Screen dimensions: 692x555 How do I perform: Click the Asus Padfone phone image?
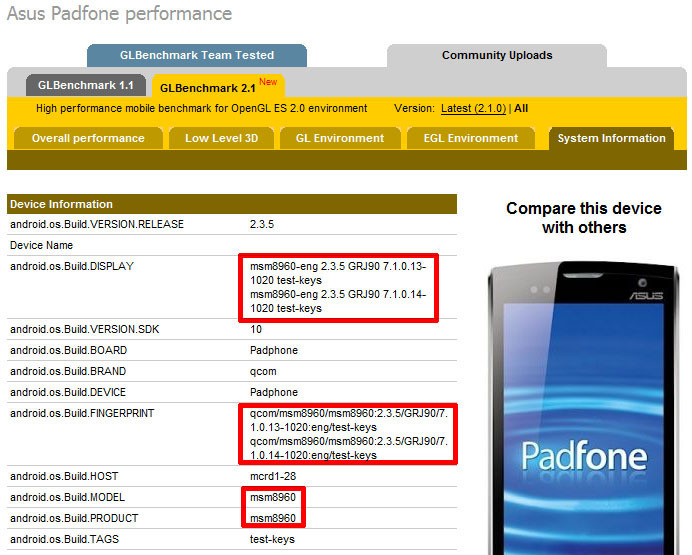583,408
